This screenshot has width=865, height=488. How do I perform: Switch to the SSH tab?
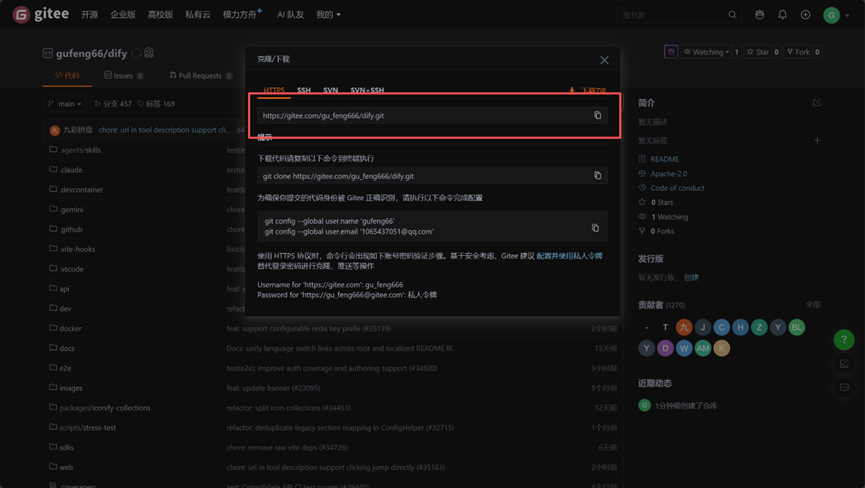pyautogui.click(x=304, y=90)
